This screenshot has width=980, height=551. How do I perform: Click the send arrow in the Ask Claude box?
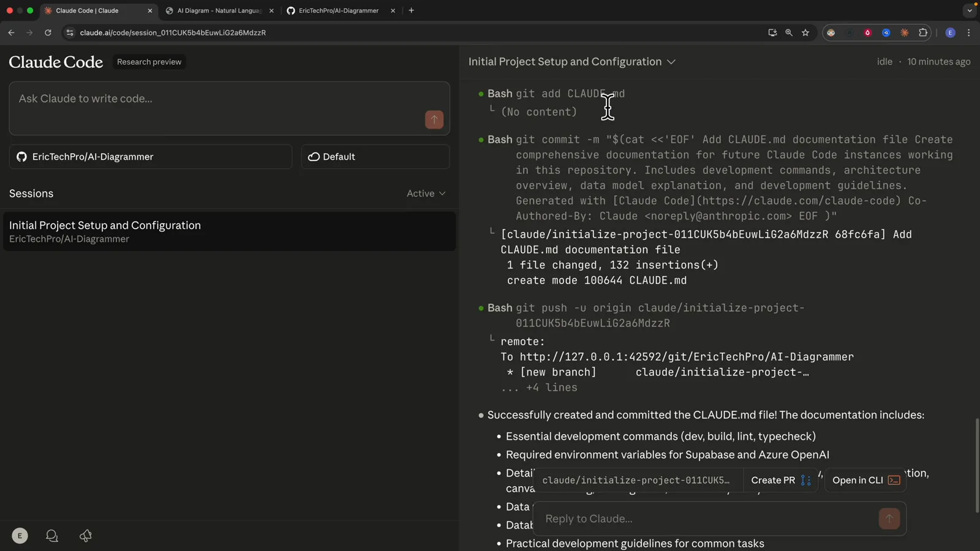pyautogui.click(x=434, y=120)
